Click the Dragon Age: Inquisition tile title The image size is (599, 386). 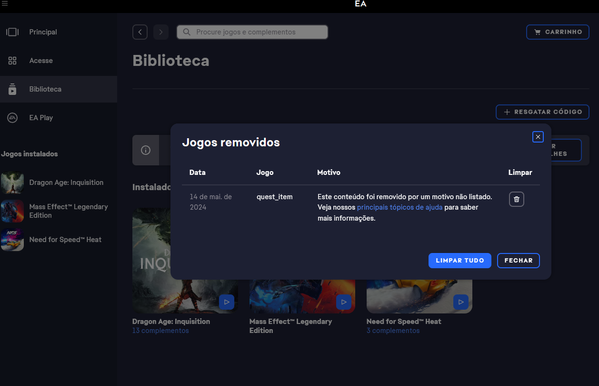[x=171, y=321]
